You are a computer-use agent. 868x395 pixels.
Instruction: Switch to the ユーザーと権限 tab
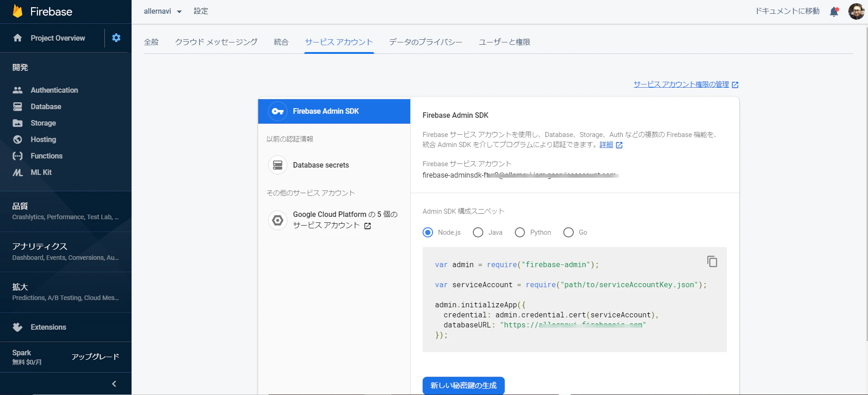pyautogui.click(x=504, y=42)
